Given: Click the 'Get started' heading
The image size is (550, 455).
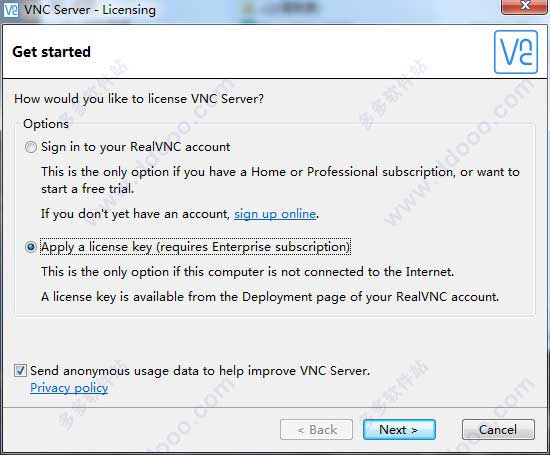Looking at the screenshot, I should 52,52.
